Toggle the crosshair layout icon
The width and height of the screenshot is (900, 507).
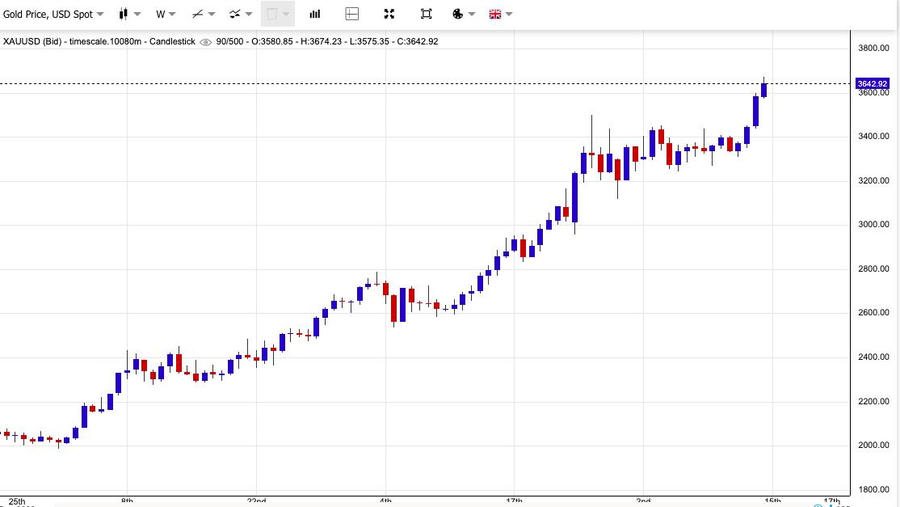click(x=352, y=14)
